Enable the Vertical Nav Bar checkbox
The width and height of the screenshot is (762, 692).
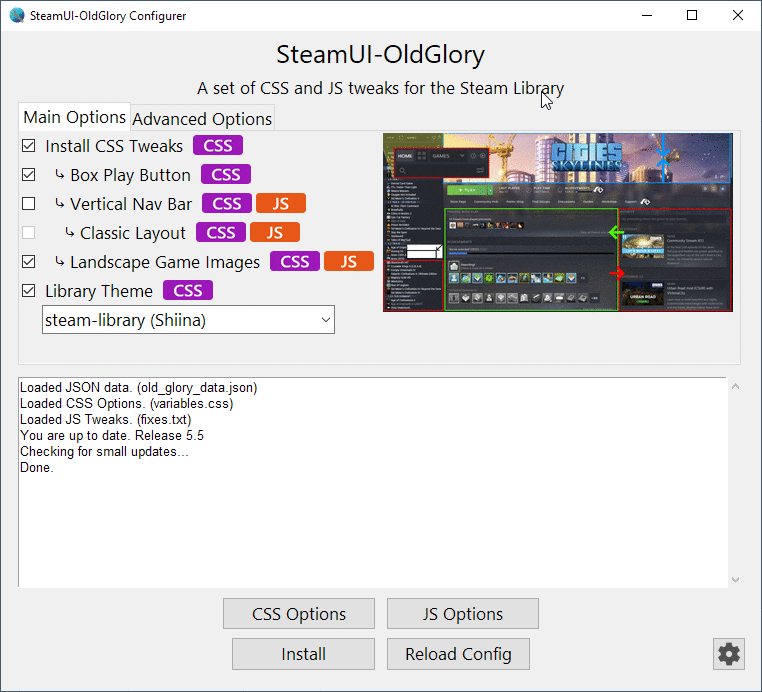click(29, 203)
